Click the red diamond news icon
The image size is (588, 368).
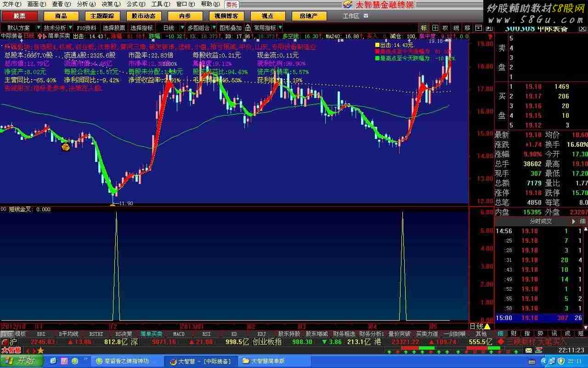click(x=501, y=342)
